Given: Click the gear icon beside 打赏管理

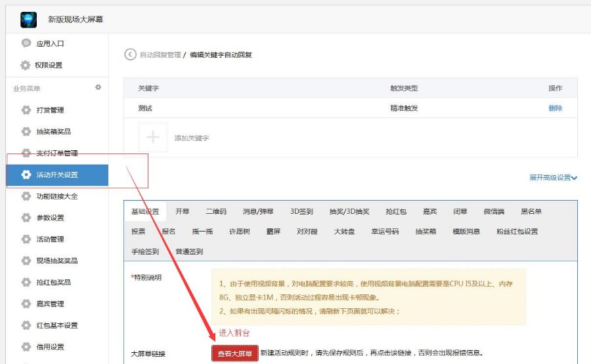Looking at the screenshot, I should [x=26, y=110].
